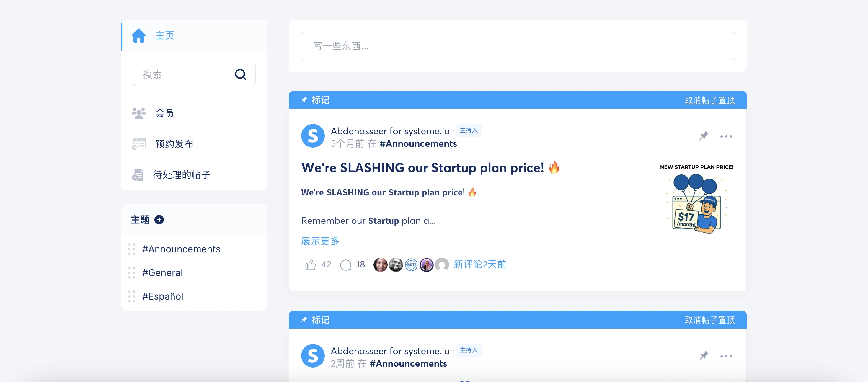Image resolution: width=868 pixels, height=382 pixels.
Task: Toggle pin icon on the second post
Action: click(x=704, y=356)
